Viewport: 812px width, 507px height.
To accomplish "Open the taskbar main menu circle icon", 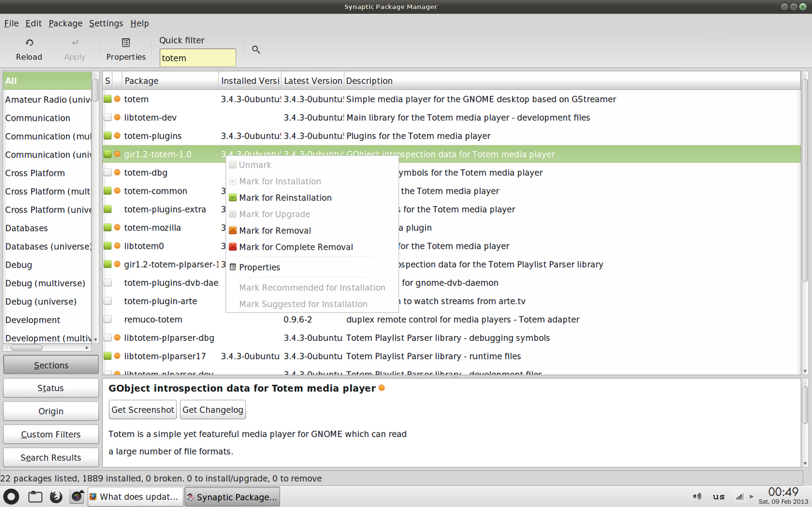I will point(11,497).
